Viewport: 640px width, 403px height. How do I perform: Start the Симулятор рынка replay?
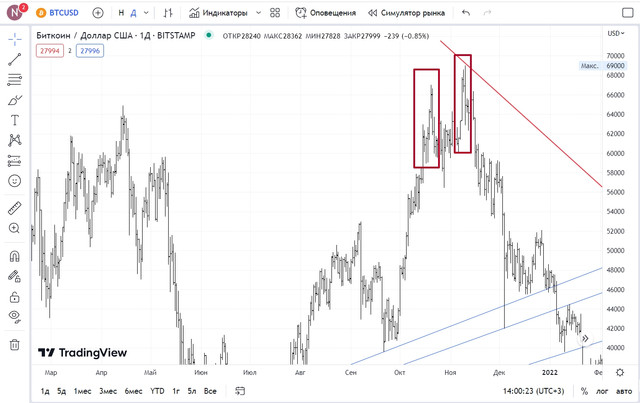[406, 13]
